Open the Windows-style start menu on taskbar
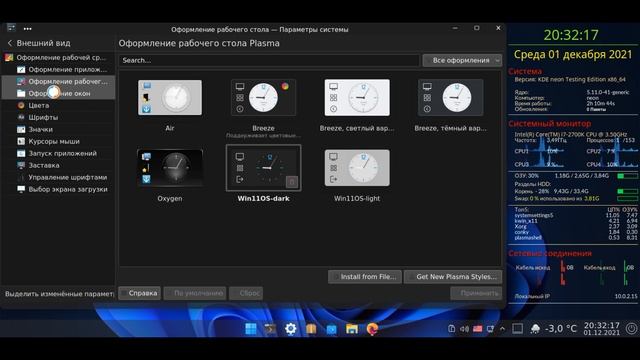Screen dimensions: 640x360 click(x=251, y=329)
